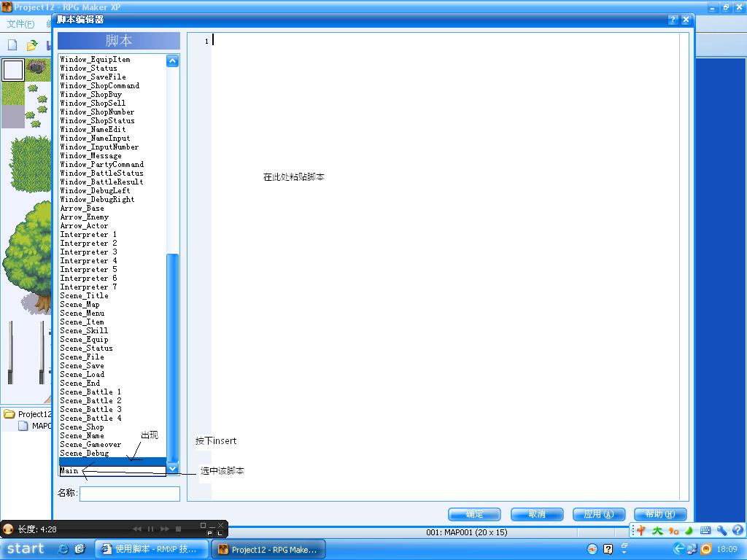Stop playback in the media player
The image size is (747, 560).
coord(178,529)
